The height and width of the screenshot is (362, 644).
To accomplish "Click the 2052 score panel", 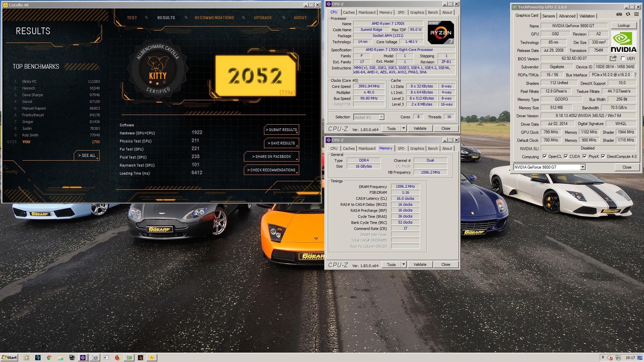I will pos(255,76).
